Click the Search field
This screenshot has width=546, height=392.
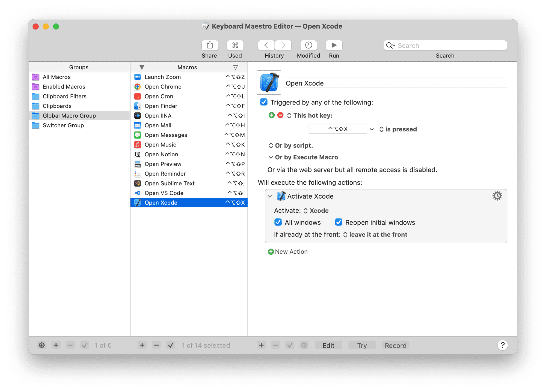(450, 46)
